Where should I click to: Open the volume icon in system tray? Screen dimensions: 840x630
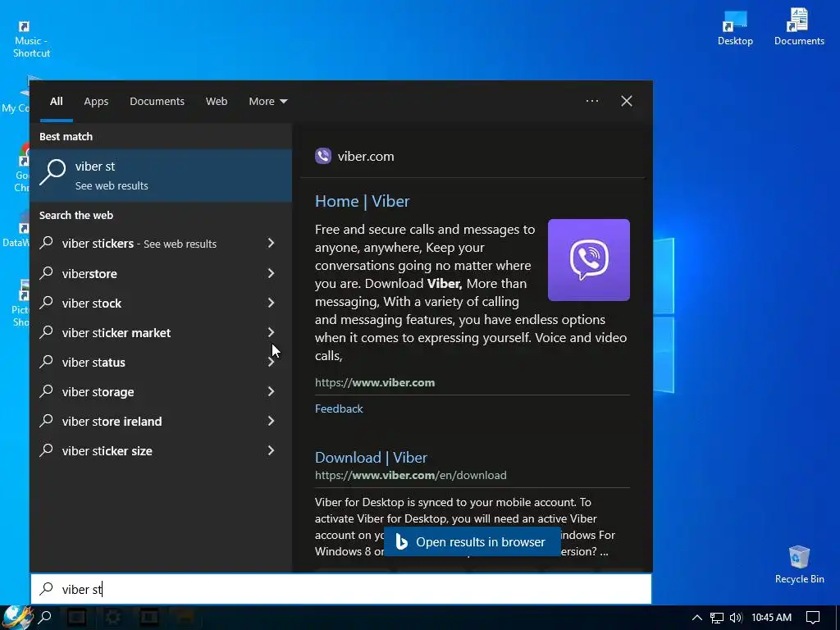(736, 617)
